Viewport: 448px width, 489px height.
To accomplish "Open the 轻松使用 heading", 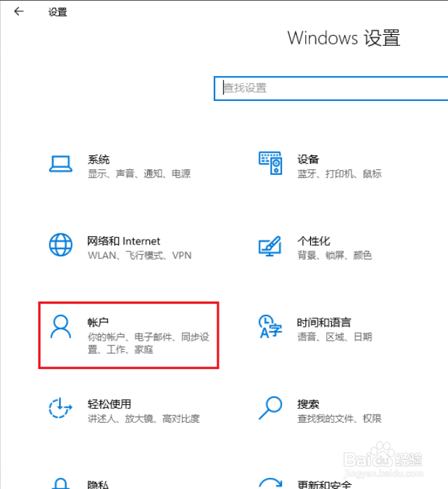I will pyautogui.click(x=109, y=404).
